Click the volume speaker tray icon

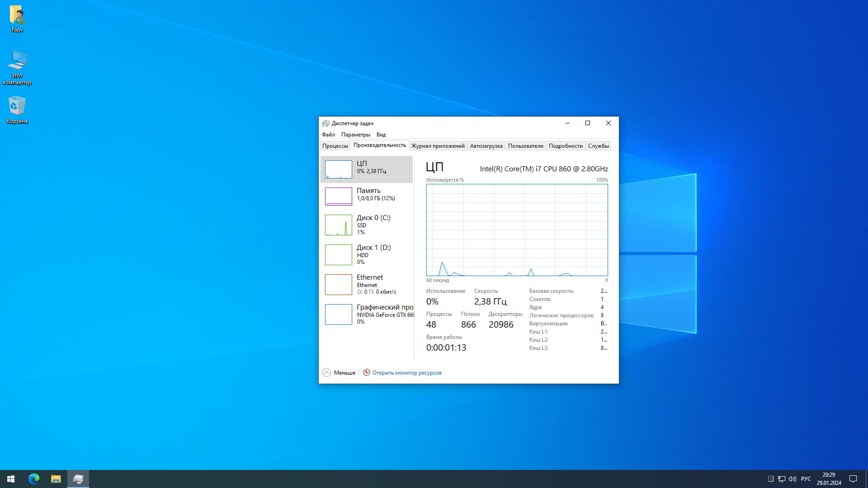792,479
